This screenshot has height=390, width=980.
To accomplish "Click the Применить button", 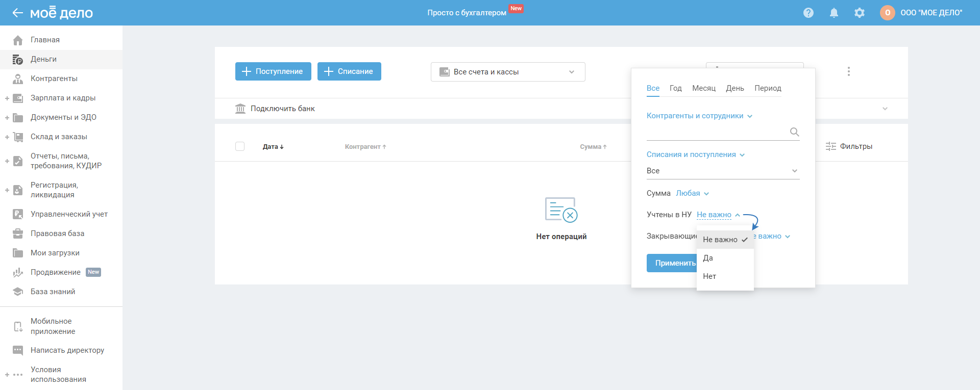I will (672, 263).
